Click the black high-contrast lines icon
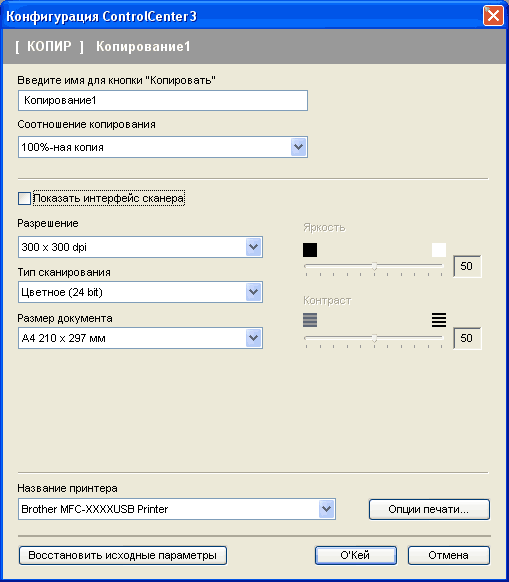Viewport: 509px width, 582px height. (x=439, y=320)
